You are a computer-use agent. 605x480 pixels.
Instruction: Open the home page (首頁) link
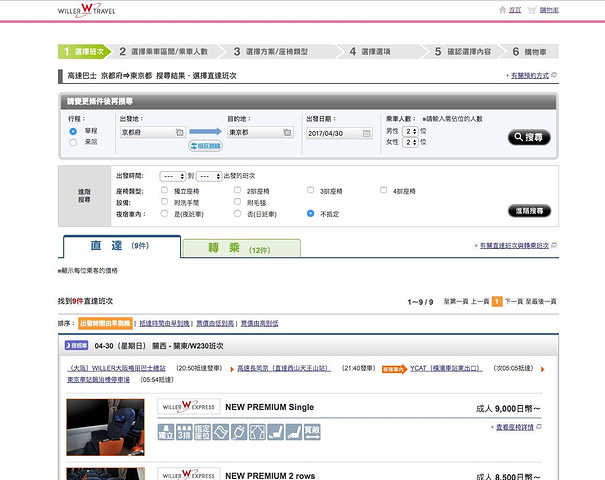coord(515,10)
